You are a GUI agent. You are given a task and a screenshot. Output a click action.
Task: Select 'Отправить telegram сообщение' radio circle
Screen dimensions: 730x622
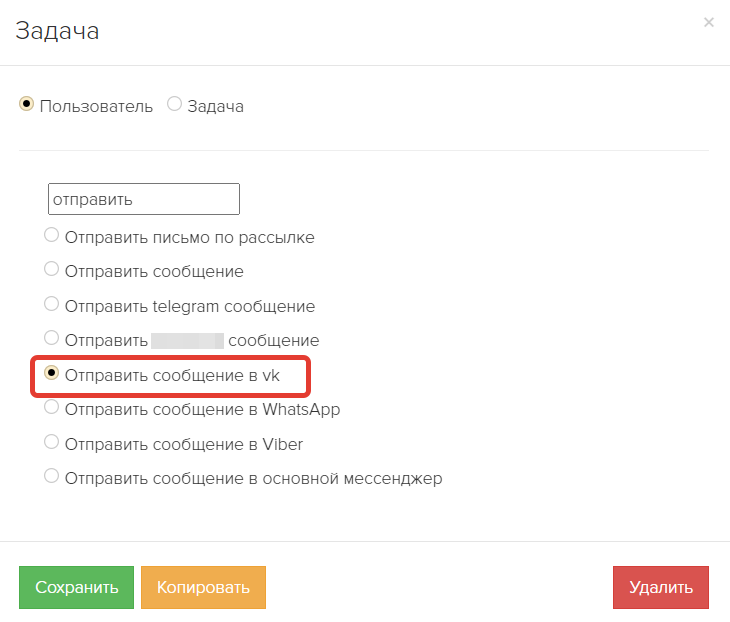[x=51, y=304]
